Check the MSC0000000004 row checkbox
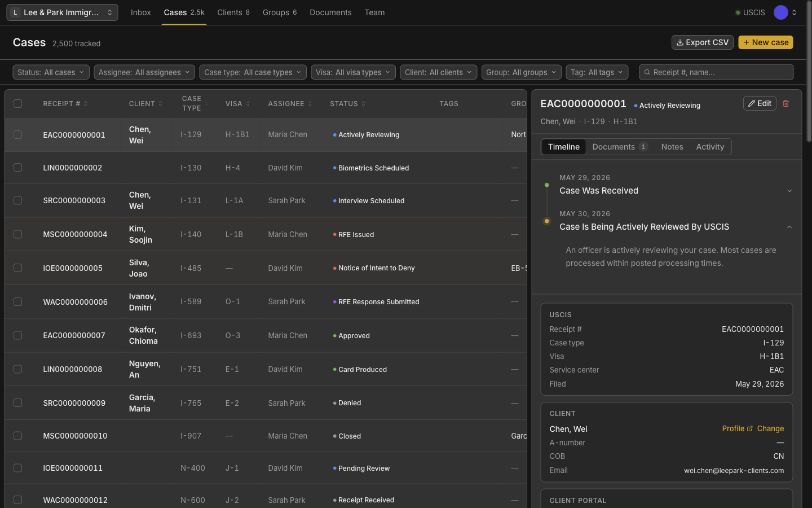Viewport: 812px width, 508px height. [18, 234]
